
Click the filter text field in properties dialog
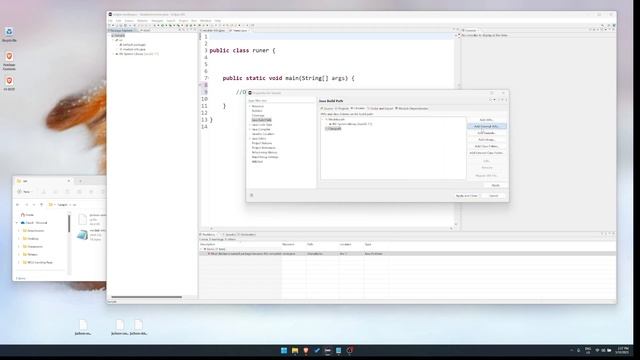(x=281, y=100)
